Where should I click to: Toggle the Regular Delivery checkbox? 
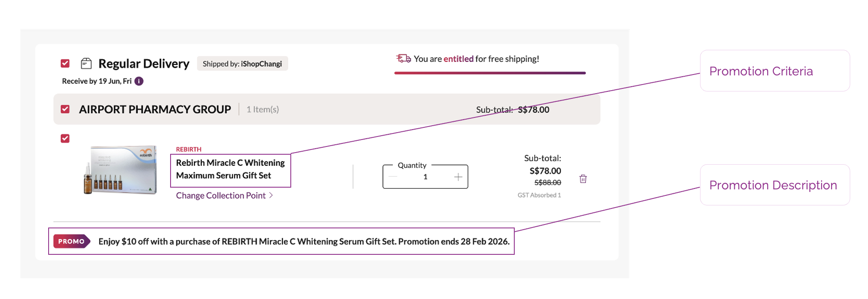(65, 64)
